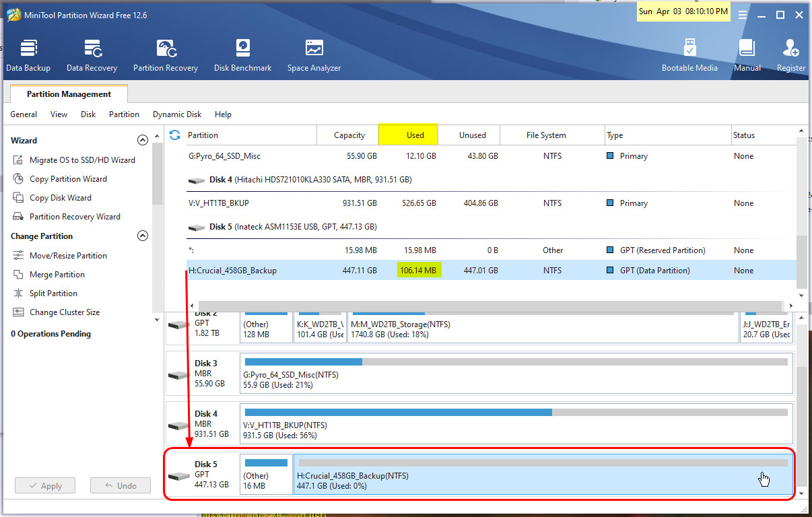812x517 pixels.
Task: Select the Disk 5 drive icon in disk map
Action: tap(178, 476)
